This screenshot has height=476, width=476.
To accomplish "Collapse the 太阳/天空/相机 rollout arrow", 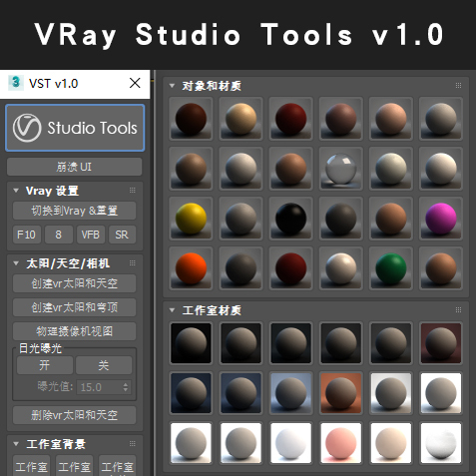I will (x=16, y=263).
